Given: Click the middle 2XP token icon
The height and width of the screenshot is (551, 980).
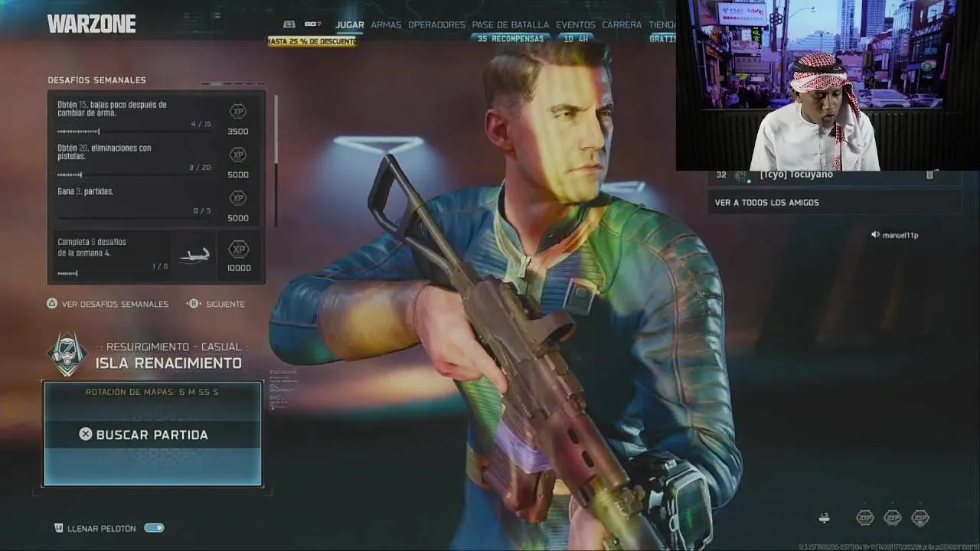Looking at the screenshot, I should (893, 518).
